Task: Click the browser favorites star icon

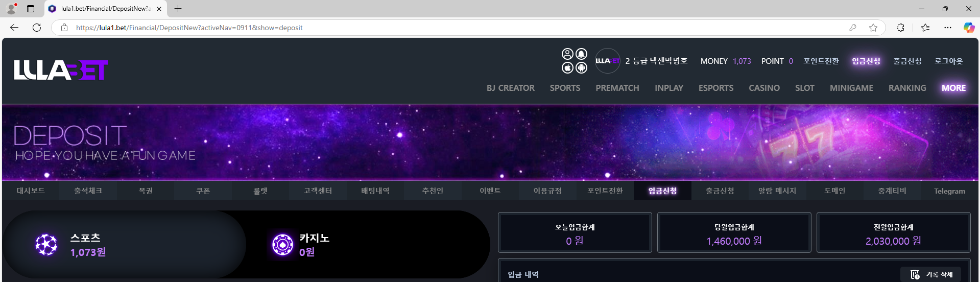Action: (x=873, y=28)
